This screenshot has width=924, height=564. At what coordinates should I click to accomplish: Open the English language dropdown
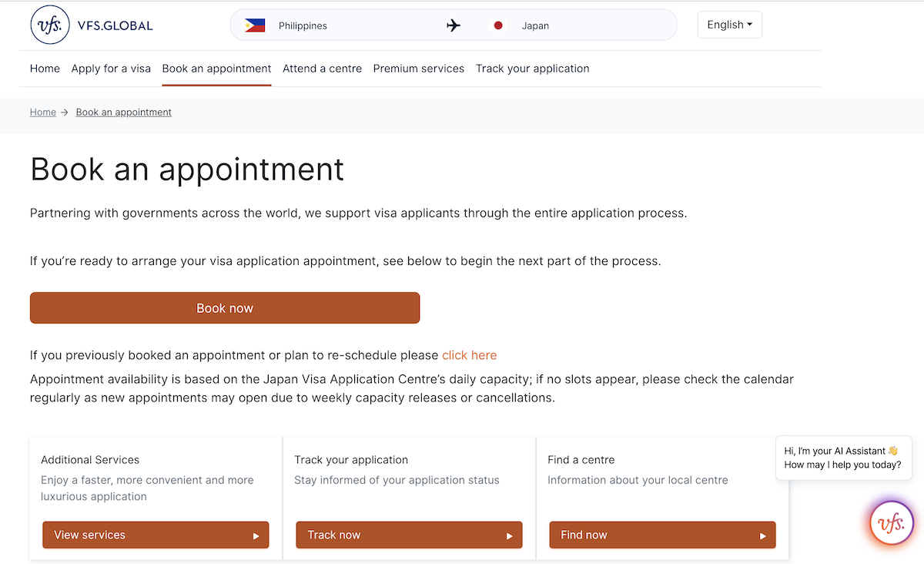pyautogui.click(x=729, y=25)
